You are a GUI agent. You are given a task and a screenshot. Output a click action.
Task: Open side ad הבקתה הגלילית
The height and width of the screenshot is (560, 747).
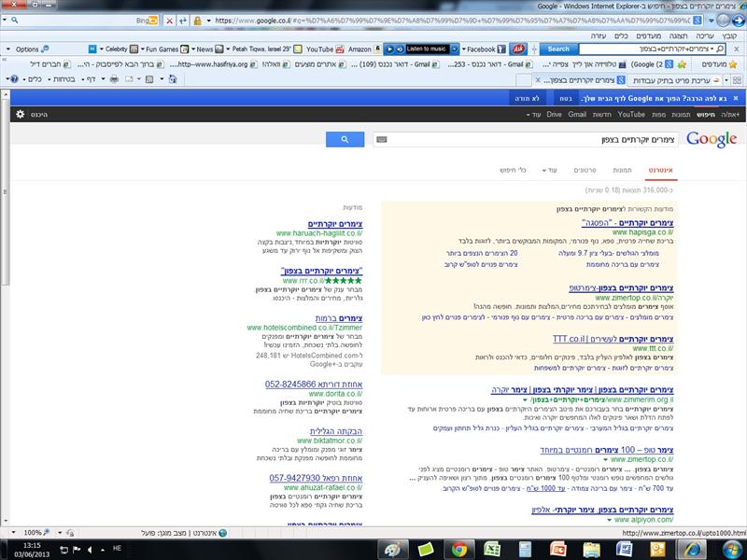pyautogui.click(x=336, y=431)
